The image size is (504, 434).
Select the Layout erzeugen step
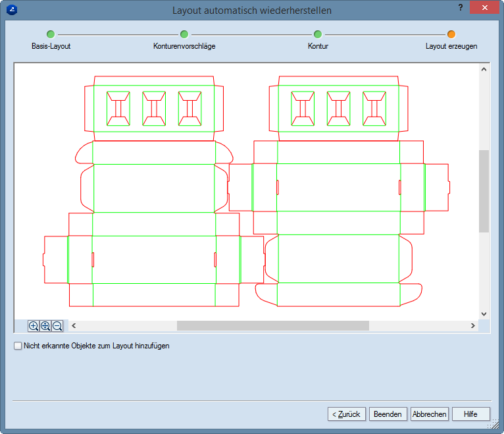click(451, 46)
